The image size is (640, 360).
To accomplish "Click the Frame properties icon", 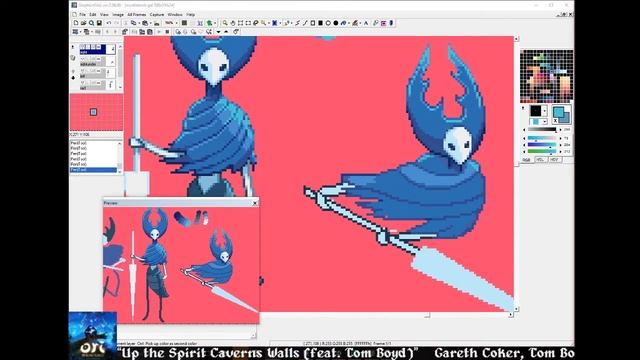I will tap(124, 31).
